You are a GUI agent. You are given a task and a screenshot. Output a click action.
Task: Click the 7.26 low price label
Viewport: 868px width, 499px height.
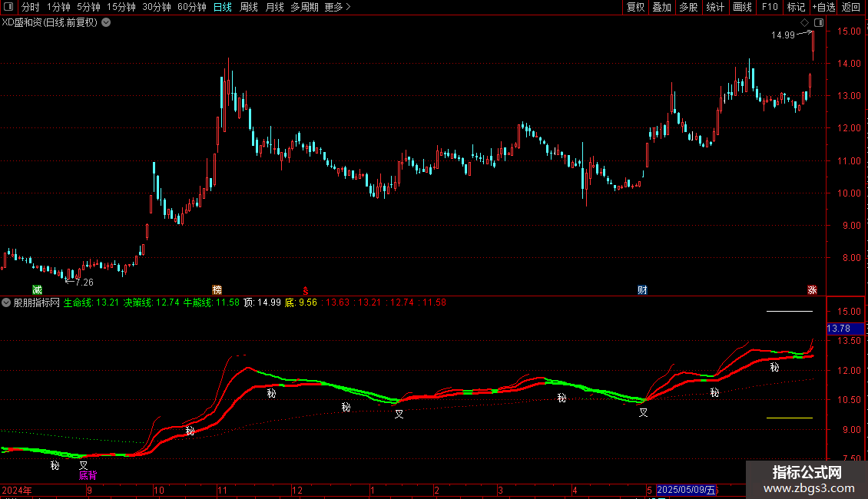click(84, 283)
